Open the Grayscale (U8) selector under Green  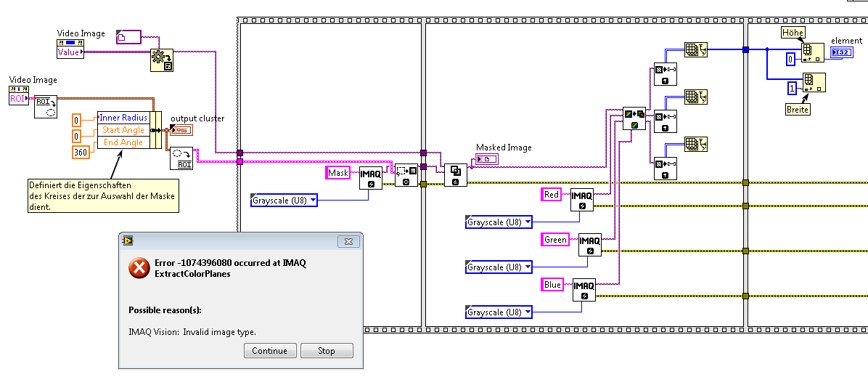(499, 267)
